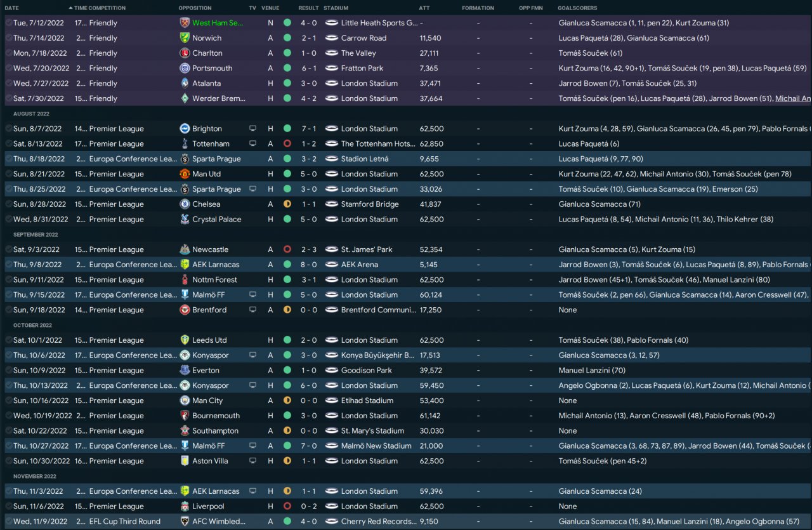812x530 pixels.
Task: Open the Nottm Forest club badge
Action: click(185, 280)
